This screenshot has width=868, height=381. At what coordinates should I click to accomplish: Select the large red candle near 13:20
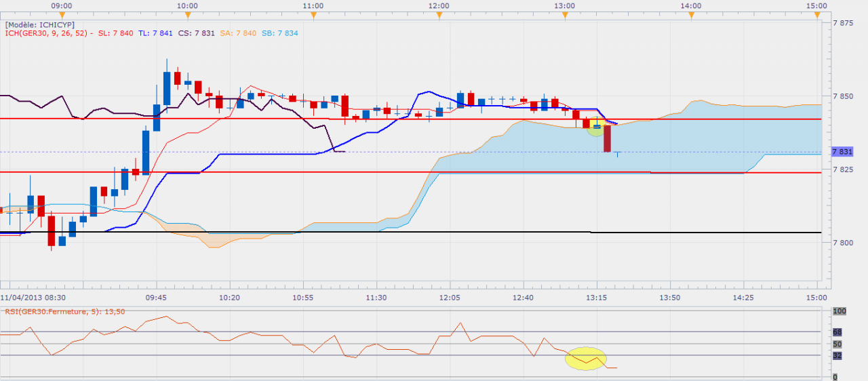608,138
